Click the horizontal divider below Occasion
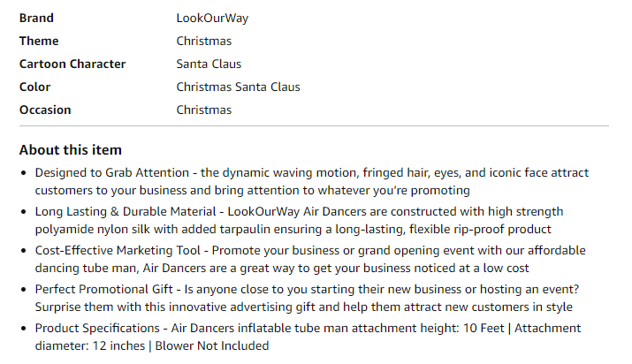Screen dimensions: 632x364 314,126
